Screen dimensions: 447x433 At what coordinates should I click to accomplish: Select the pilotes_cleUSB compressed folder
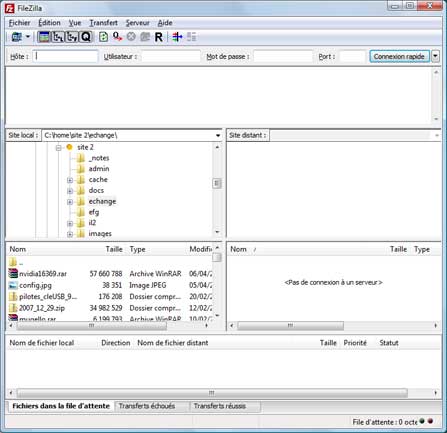[48, 297]
